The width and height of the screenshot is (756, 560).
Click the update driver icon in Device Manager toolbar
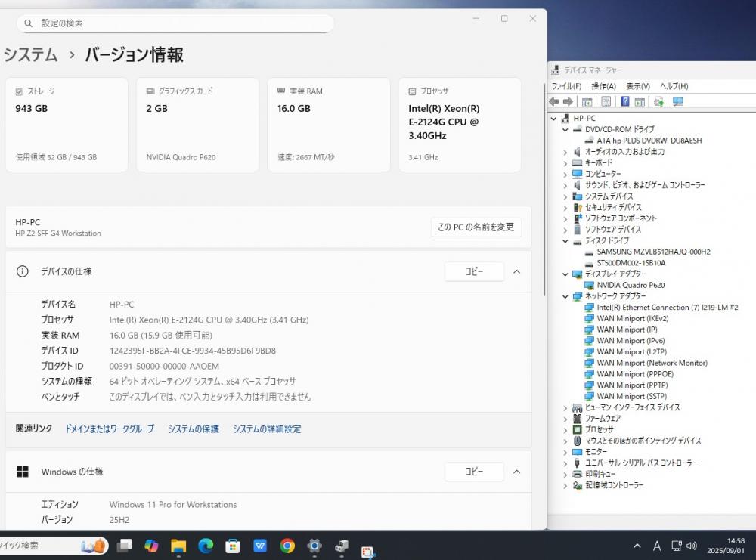(658, 101)
